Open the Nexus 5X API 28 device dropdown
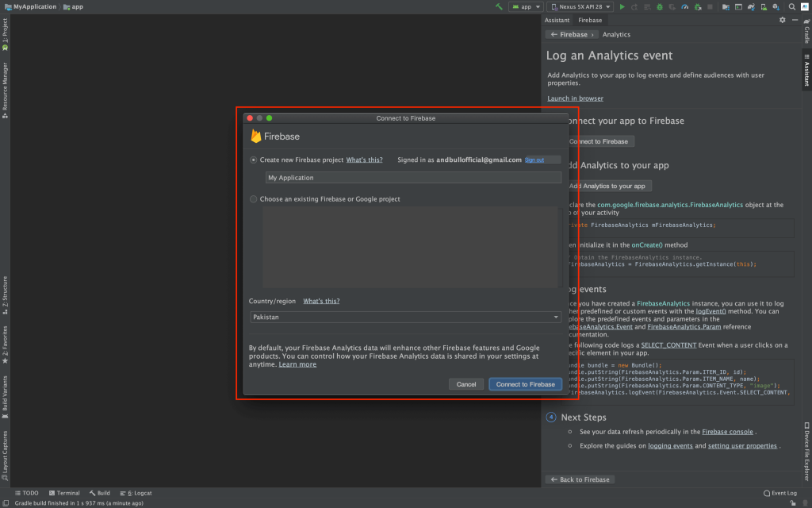Image resolution: width=812 pixels, height=508 pixels. 580,6
